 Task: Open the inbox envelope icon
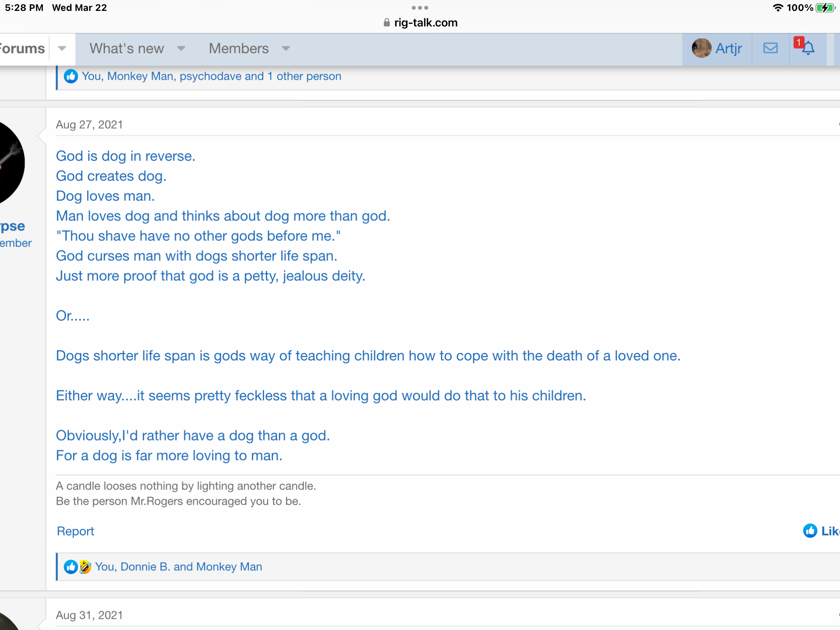[x=770, y=48]
